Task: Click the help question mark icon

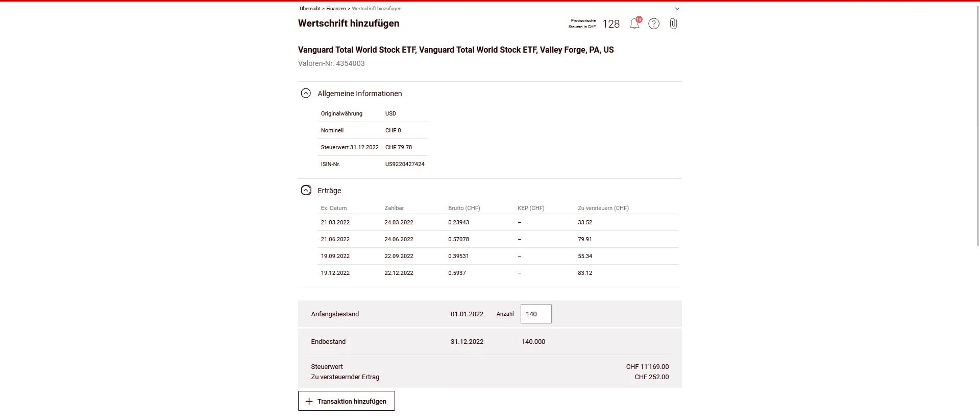Action: (x=654, y=24)
